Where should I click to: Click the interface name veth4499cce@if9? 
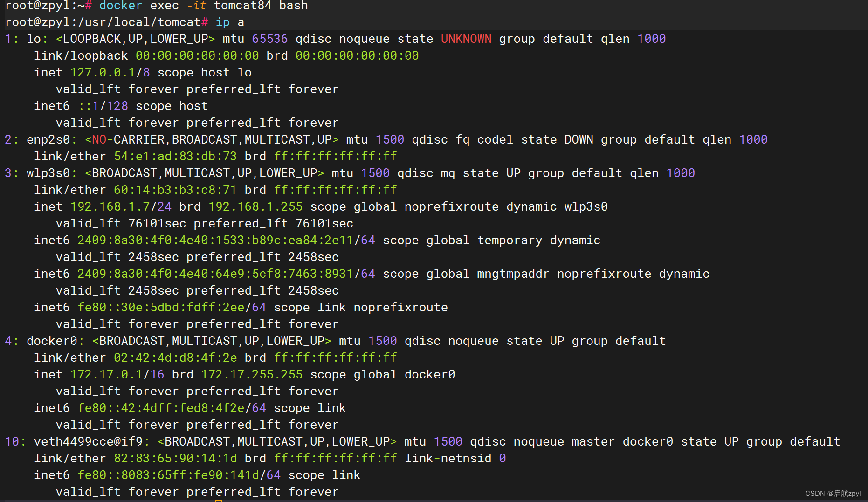coord(88,441)
